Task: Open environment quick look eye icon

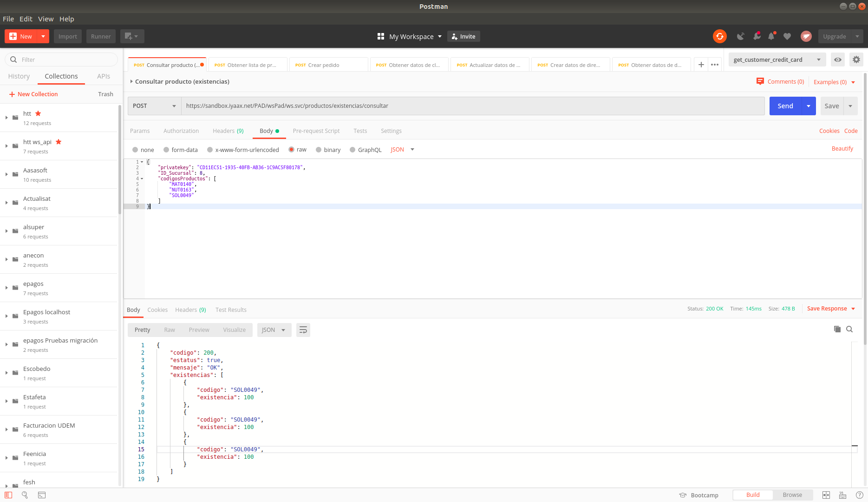Action: click(837, 59)
